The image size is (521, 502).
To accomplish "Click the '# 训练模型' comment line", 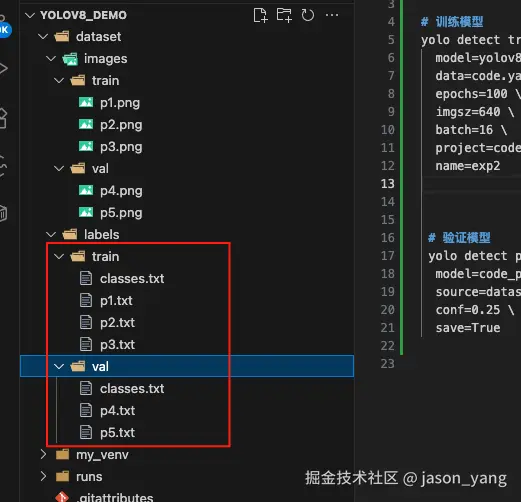I will (452, 22).
